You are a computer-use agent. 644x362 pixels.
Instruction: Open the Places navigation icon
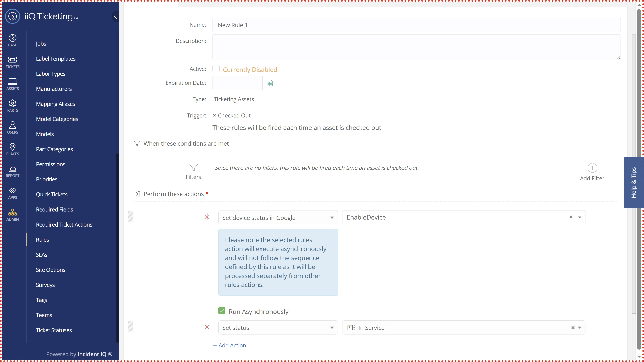click(13, 149)
